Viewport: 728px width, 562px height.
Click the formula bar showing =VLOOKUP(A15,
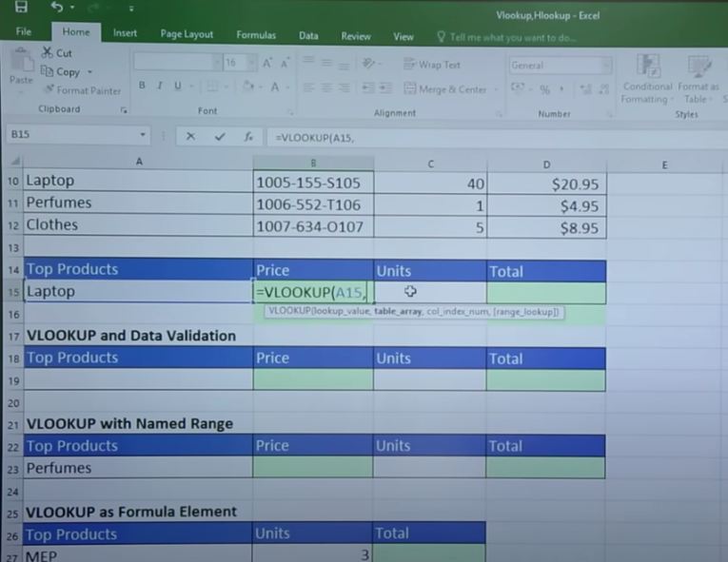point(497,138)
